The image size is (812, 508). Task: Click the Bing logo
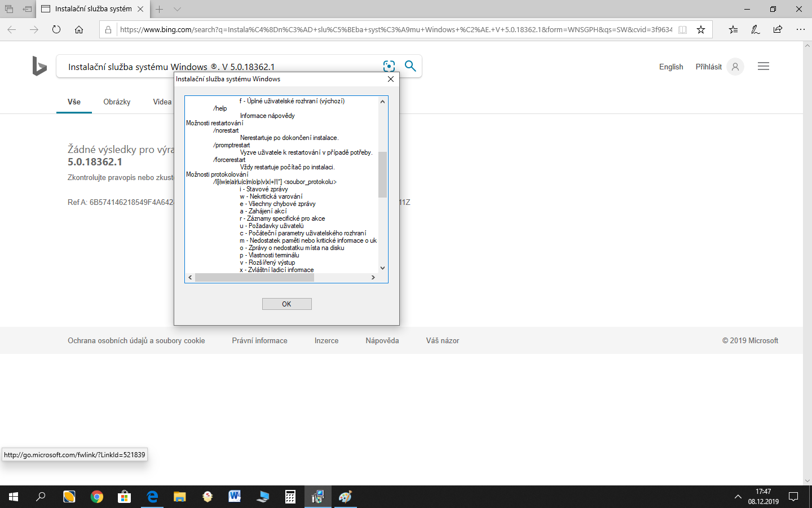pos(39,66)
